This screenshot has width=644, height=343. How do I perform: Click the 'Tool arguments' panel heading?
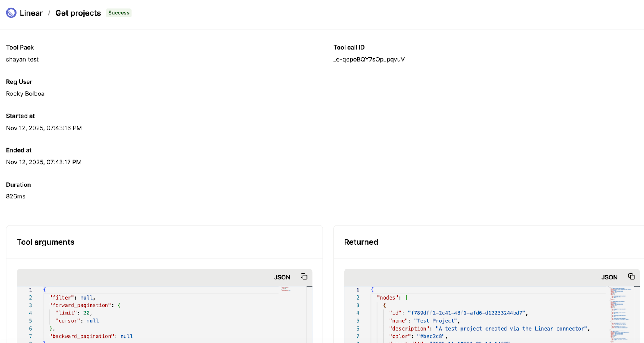[45, 242]
